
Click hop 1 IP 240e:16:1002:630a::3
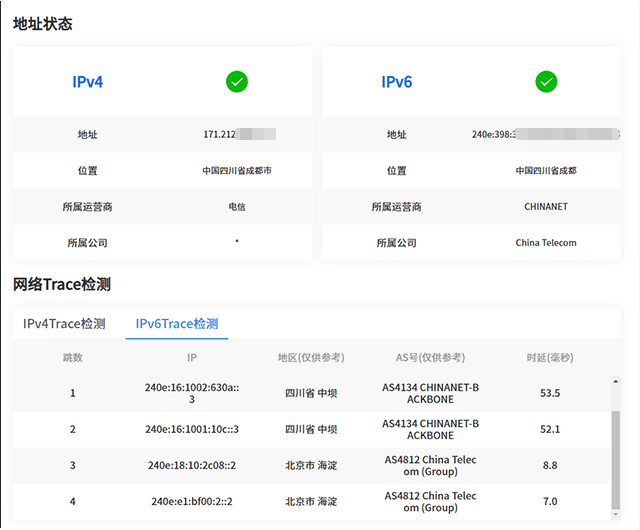(x=192, y=393)
